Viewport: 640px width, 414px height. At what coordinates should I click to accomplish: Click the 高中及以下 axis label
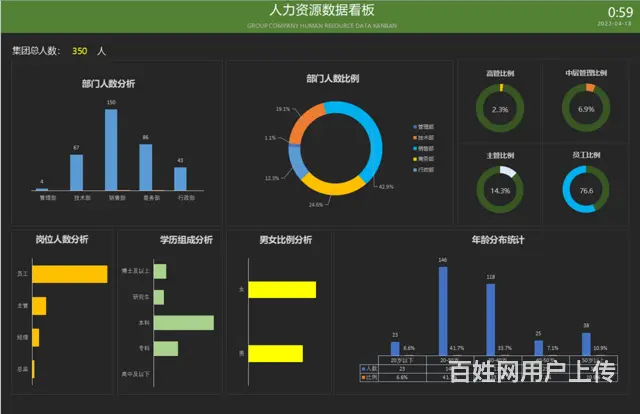pyautogui.click(x=136, y=374)
